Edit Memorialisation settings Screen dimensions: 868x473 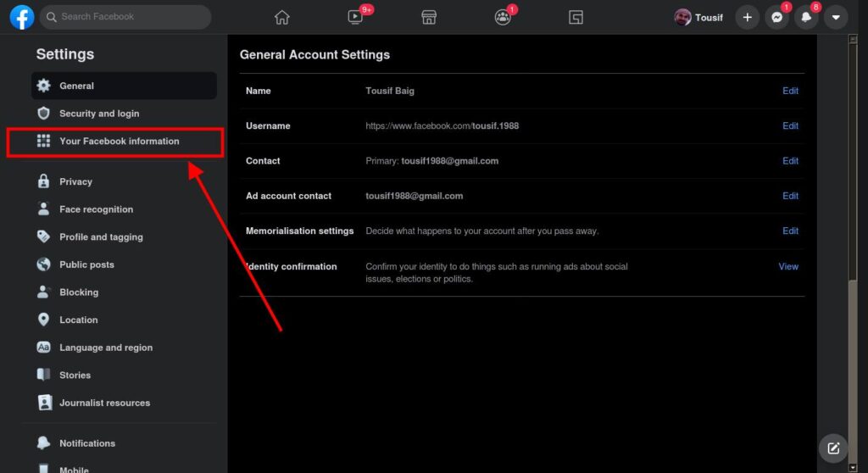click(790, 231)
